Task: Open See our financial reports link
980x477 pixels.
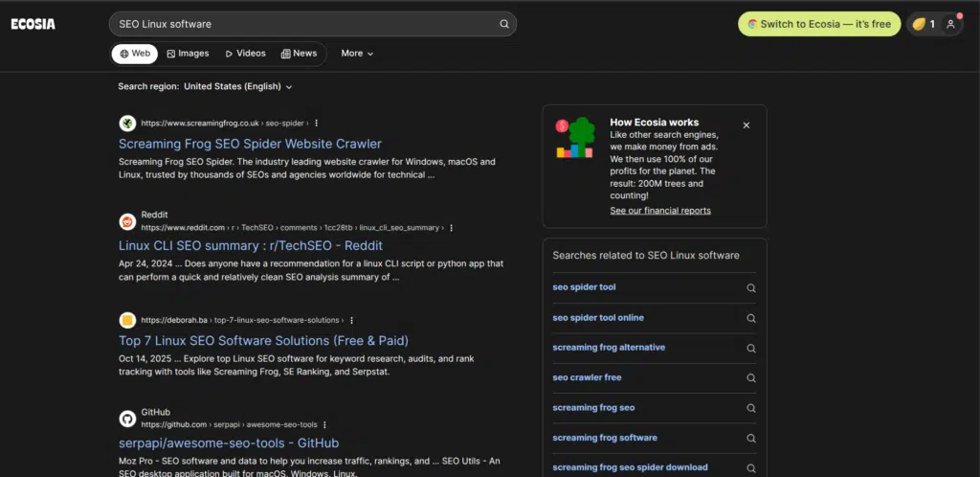Action: tap(660, 211)
